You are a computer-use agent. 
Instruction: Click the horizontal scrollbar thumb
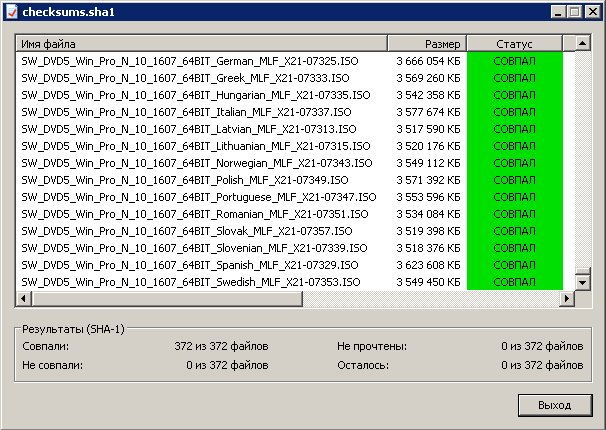[167, 298]
